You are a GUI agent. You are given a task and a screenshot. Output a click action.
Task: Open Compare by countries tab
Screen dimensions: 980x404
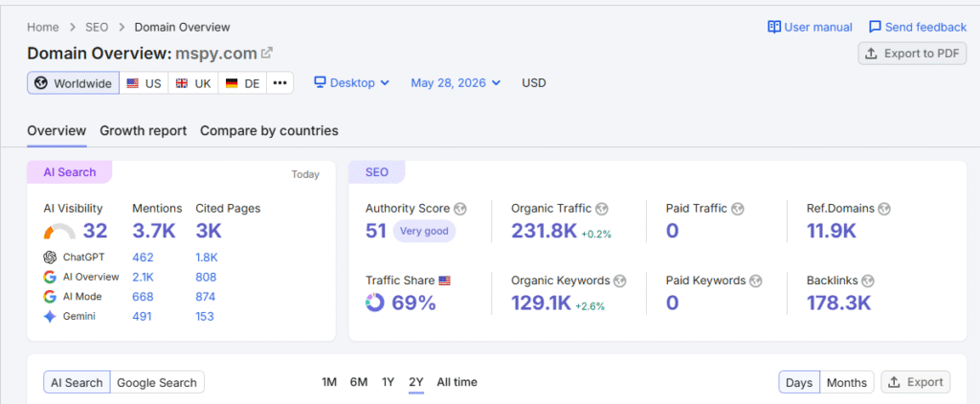click(x=269, y=131)
